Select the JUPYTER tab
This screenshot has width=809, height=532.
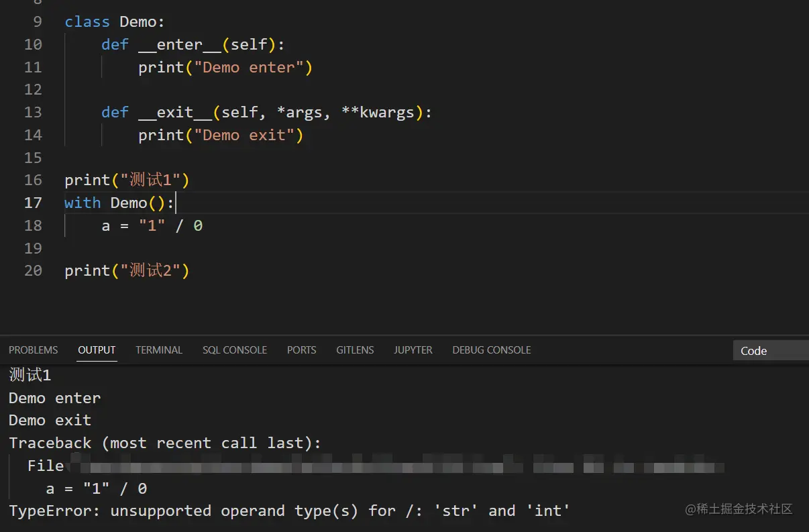point(413,350)
